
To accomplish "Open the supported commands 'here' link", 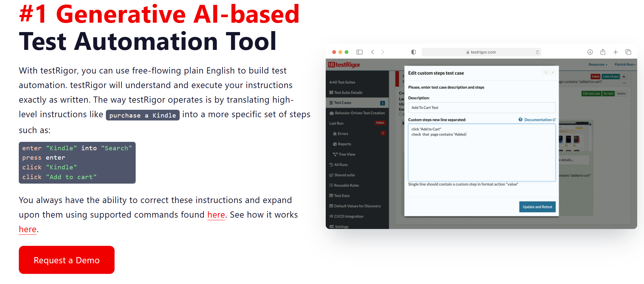I will [x=216, y=215].
